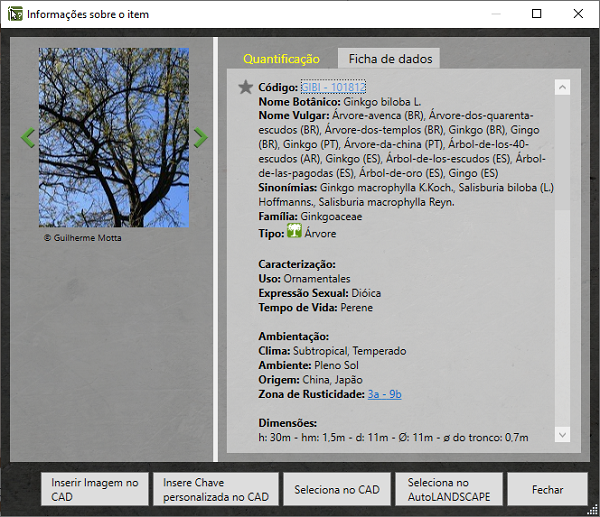Click the green next image arrow
Viewport: 600px width, 517px height.
[200, 138]
